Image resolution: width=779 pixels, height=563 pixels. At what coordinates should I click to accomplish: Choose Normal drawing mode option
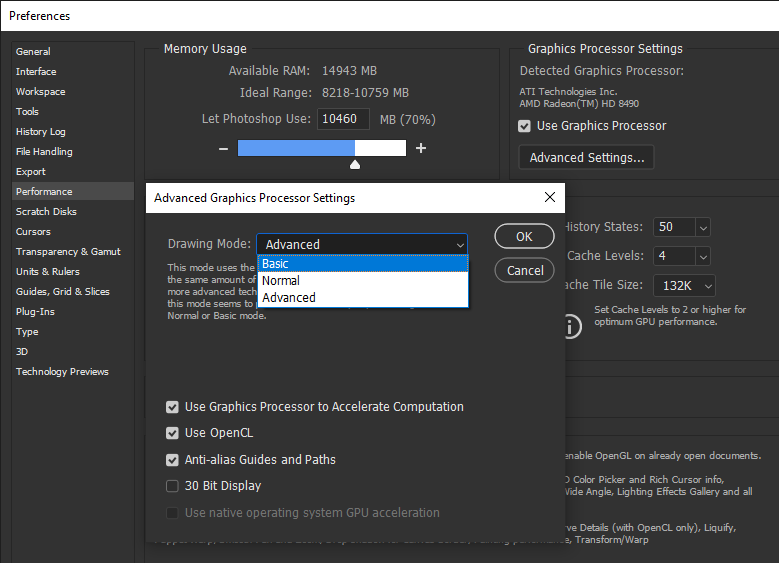[362, 281]
